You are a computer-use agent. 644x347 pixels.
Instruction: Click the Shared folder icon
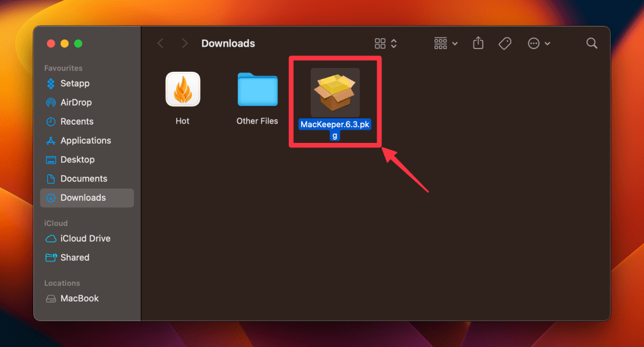(x=51, y=258)
